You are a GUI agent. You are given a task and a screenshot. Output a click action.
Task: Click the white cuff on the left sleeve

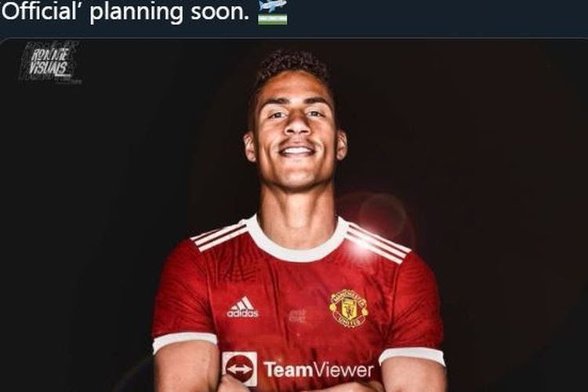click(184, 341)
